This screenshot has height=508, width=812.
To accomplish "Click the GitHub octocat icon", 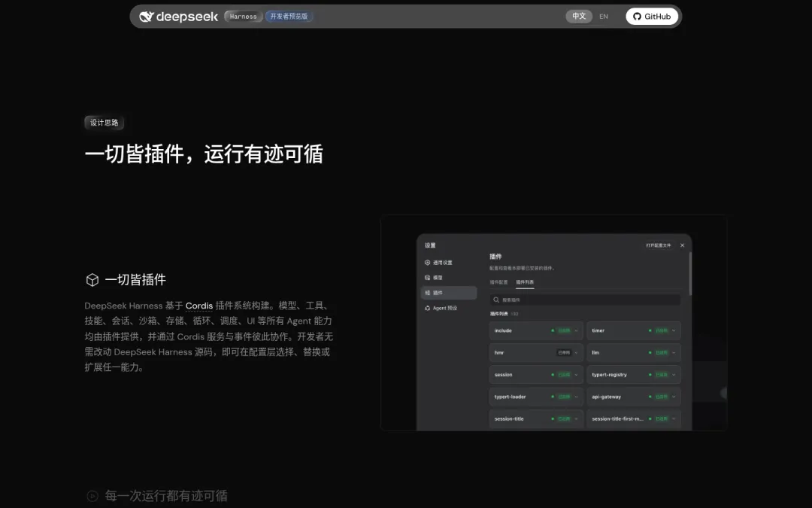I will [637, 17].
